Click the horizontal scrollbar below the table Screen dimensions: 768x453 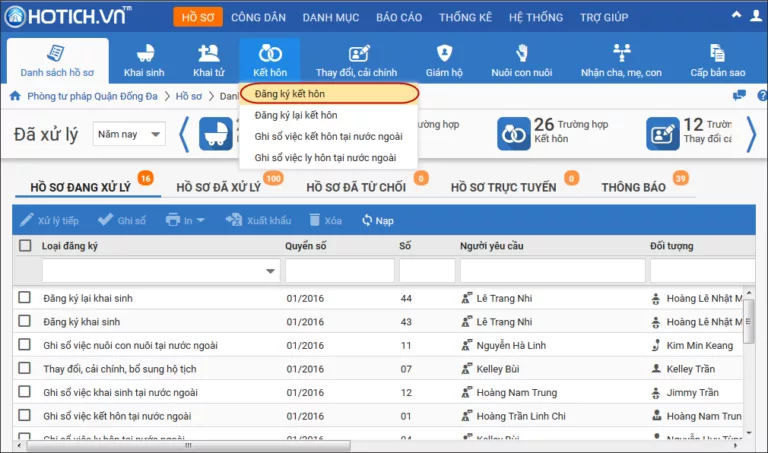point(189,446)
